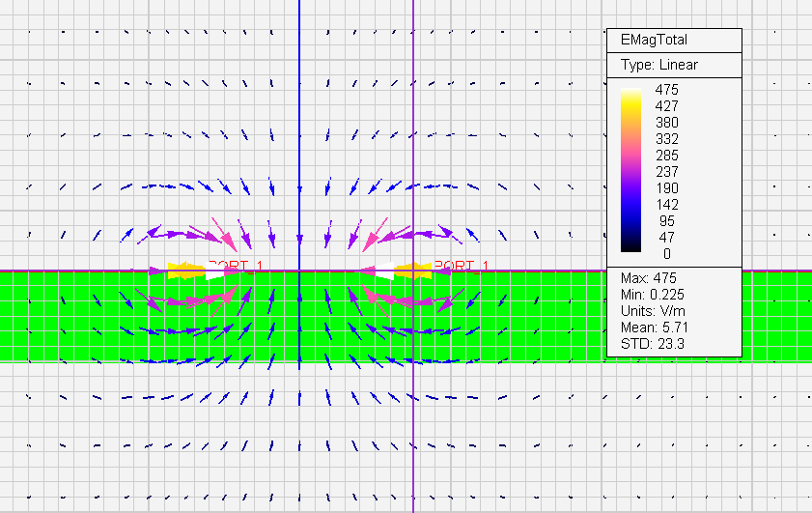
Task: Select the Type: Linear legend row
Action: click(x=658, y=66)
